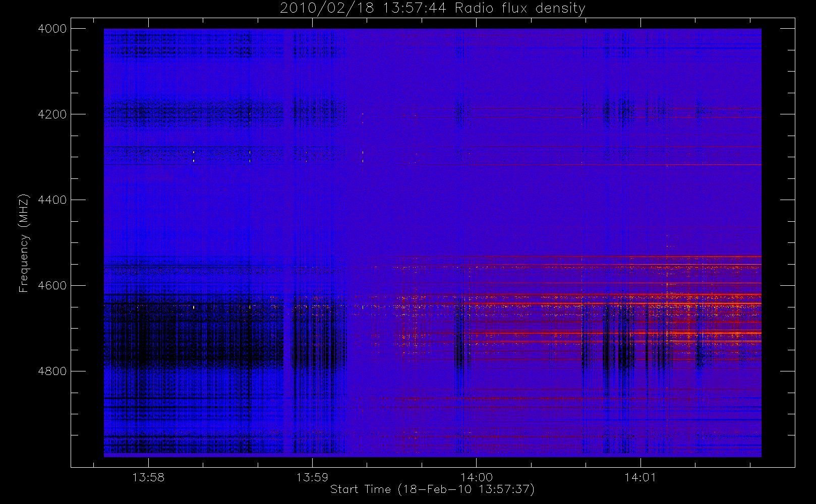
Task: Click the 14:01 time tick label
Action: coord(640,477)
